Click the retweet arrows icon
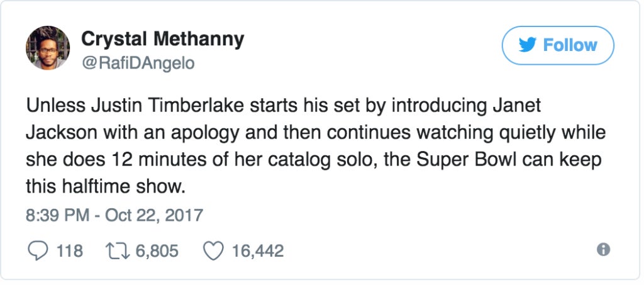The width and height of the screenshot is (644, 285). point(118,250)
